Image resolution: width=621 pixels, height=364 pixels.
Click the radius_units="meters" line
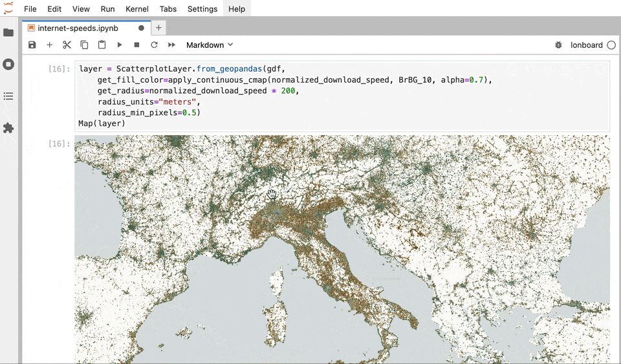149,102
